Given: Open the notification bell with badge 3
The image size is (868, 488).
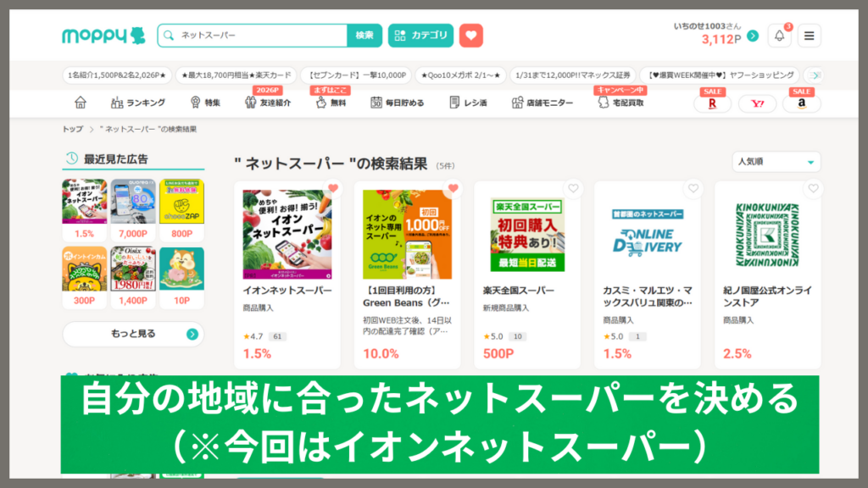Looking at the screenshot, I should pyautogui.click(x=777, y=36).
